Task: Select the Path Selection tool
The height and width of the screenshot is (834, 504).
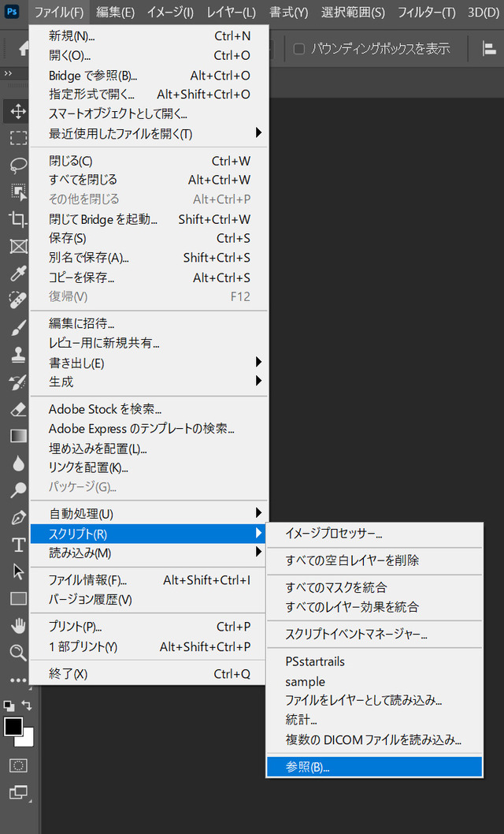Action: point(18,572)
